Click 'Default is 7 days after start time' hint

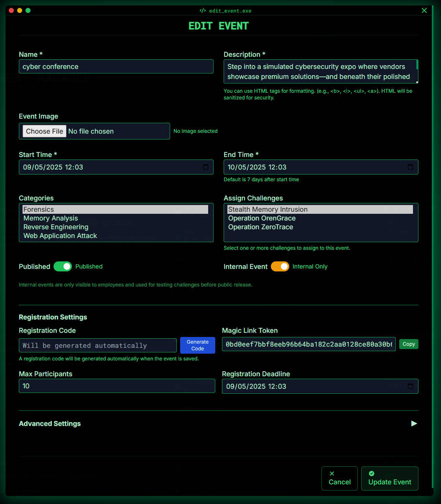[261, 180]
